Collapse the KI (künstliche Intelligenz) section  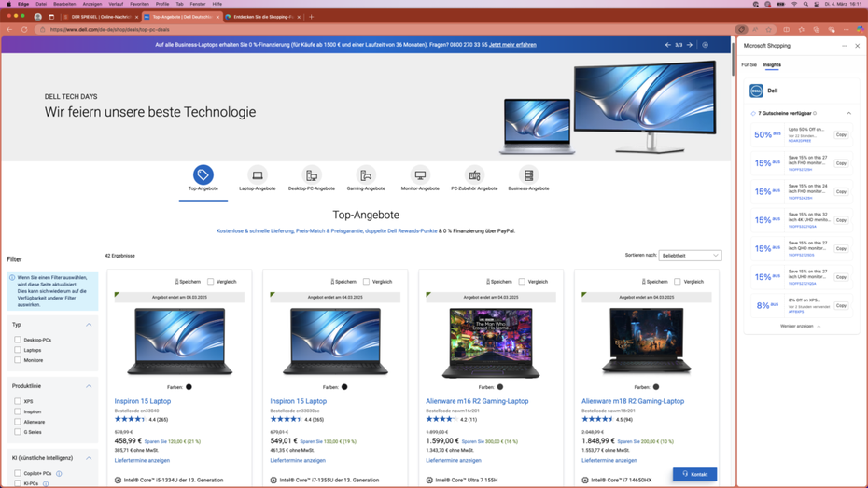89,458
